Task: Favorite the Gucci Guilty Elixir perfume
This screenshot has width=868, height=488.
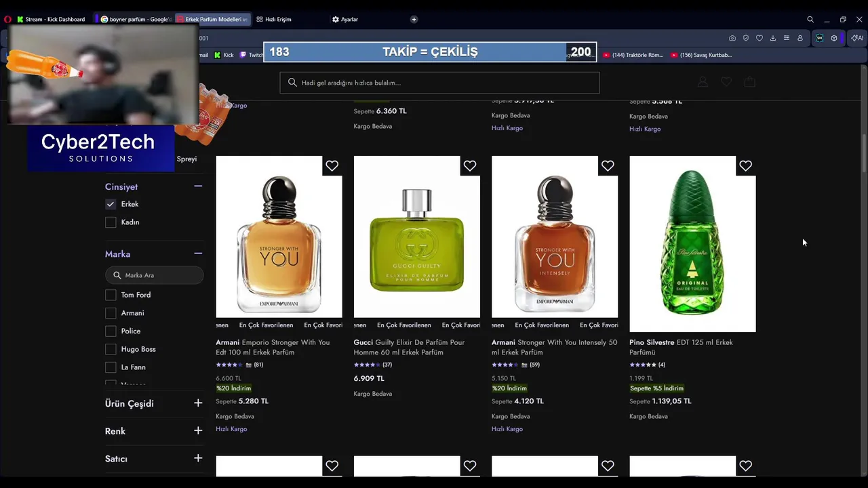Action: click(470, 165)
